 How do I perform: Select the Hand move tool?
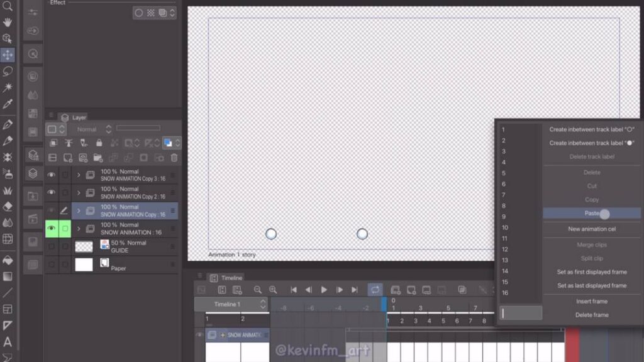pos(8,22)
